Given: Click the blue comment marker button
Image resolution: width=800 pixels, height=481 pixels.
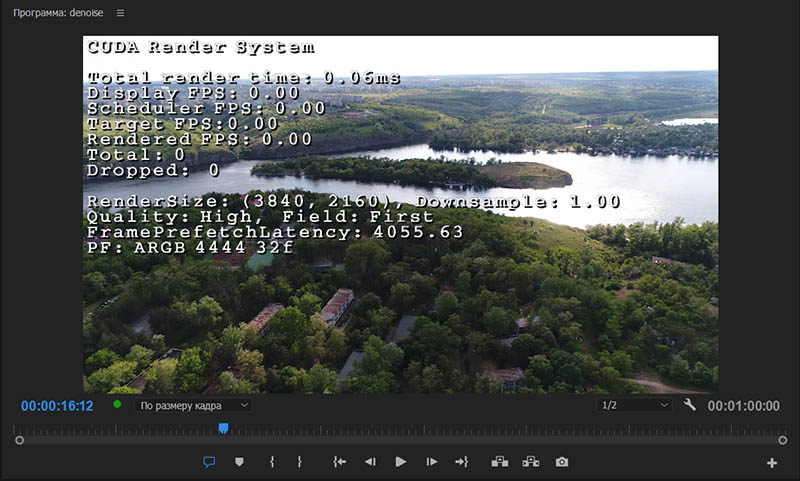Looking at the screenshot, I should (209, 462).
